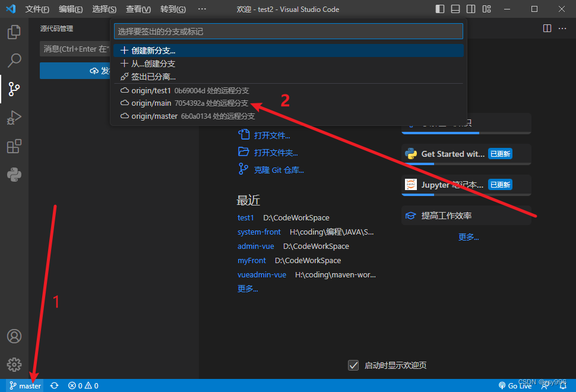The width and height of the screenshot is (576, 392).
Task: Choose origin/test1 remote branch
Action: click(x=289, y=90)
